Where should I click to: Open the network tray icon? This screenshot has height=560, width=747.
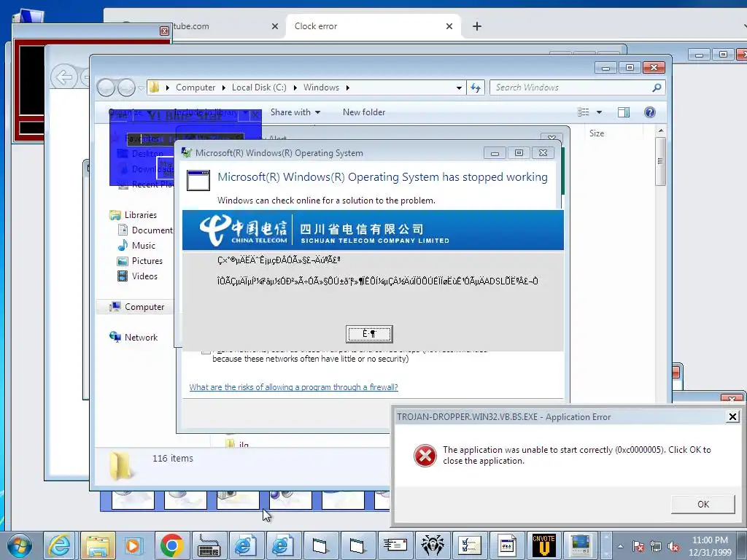[656, 547]
